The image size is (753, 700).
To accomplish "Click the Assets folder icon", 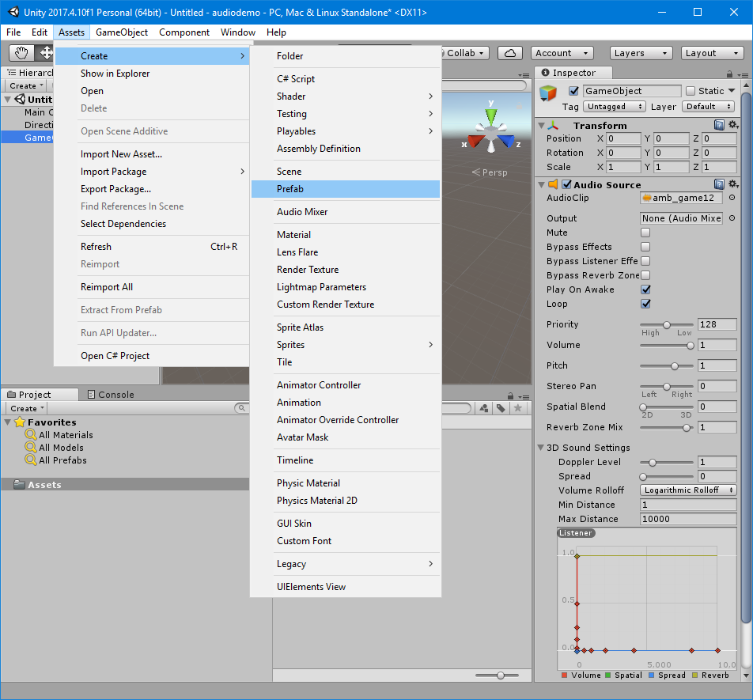I will coord(19,484).
